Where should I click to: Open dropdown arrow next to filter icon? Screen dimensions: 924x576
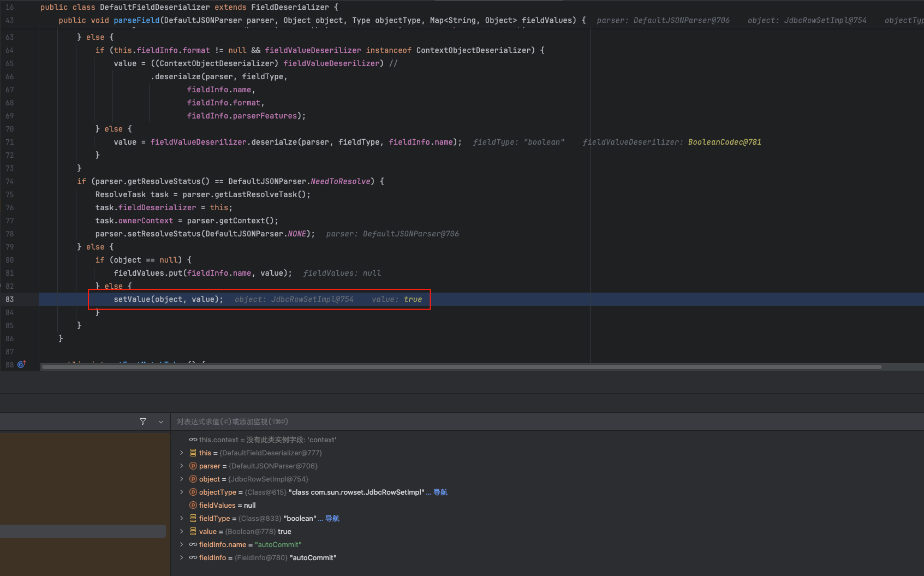click(x=161, y=421)
